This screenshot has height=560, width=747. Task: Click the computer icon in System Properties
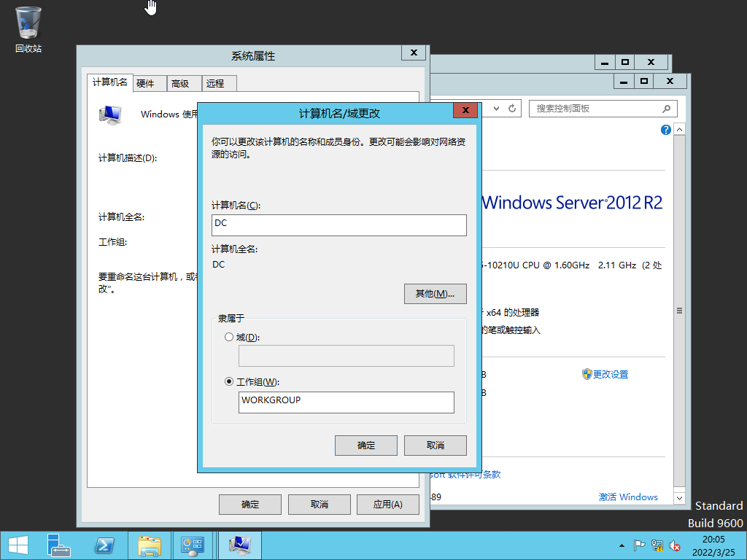coord(111,115)
